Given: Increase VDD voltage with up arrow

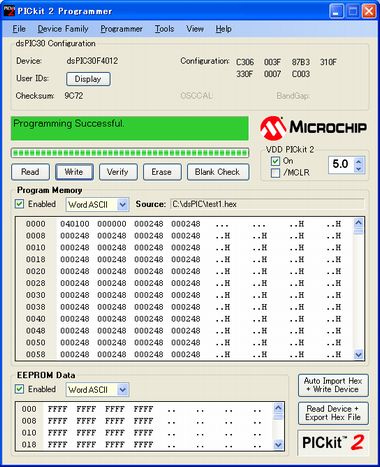Looking at the screenshot, I should (358, 162).
